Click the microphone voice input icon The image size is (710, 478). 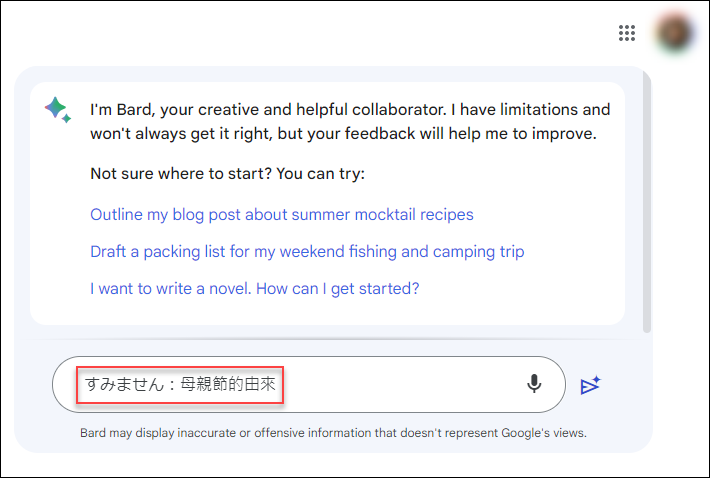coord(534,384)
